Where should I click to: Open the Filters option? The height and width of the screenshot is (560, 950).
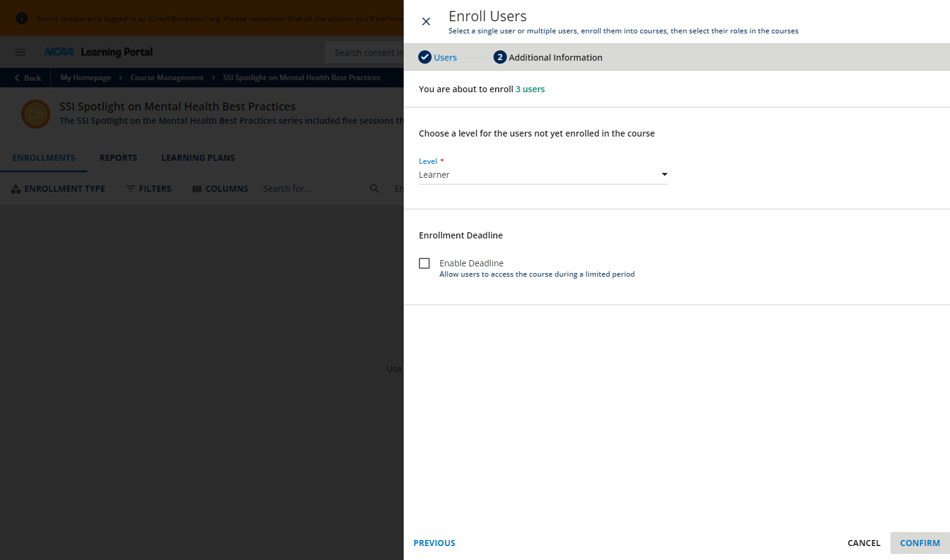coord(149,189)
